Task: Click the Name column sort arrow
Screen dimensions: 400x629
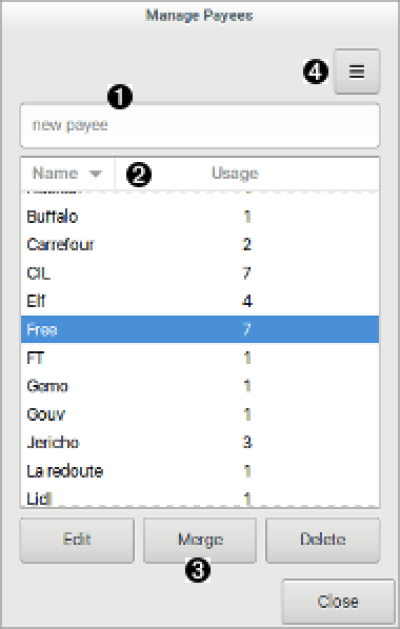Action: click(95, 174)
